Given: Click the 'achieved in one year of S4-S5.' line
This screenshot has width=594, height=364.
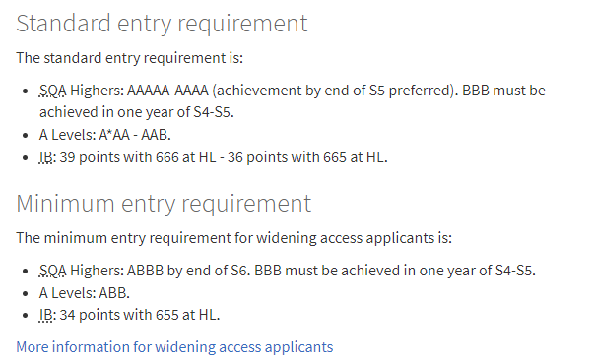Looking at the screenshot, I should (x=137, y=112).
